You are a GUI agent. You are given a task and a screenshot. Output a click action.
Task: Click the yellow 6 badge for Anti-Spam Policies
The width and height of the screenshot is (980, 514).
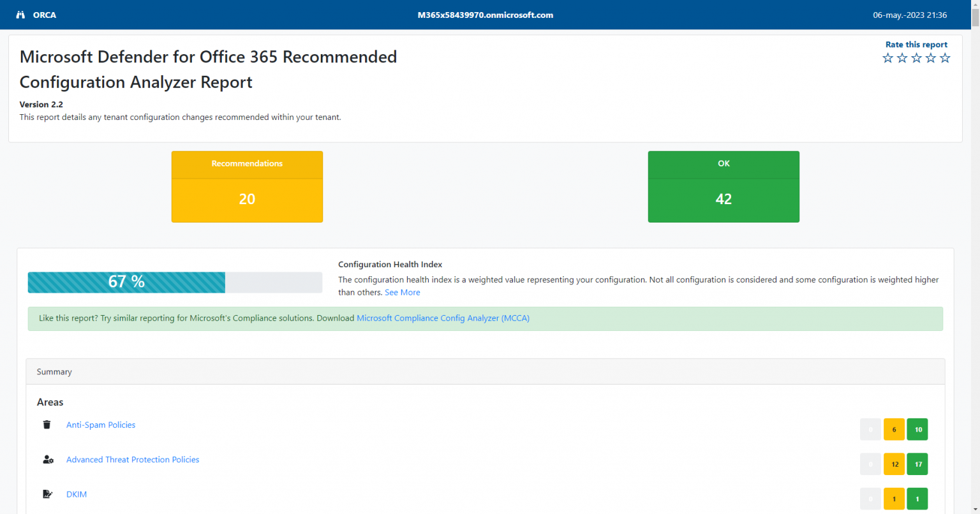click(x=894, y=430)
